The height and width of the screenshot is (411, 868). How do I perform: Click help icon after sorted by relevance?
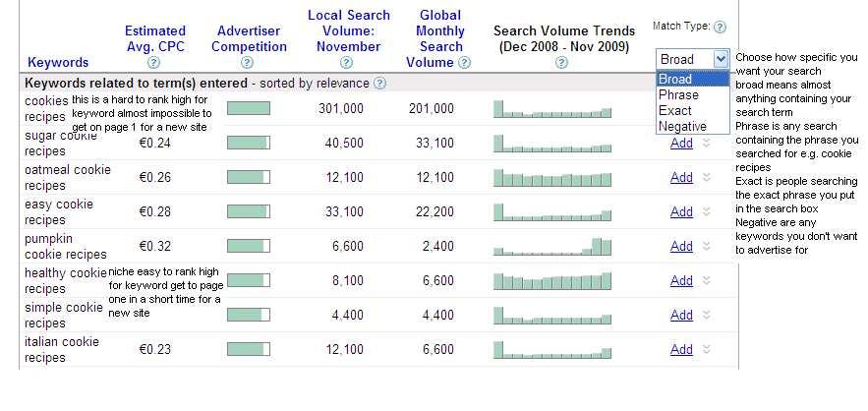click(x=380, y=85)
